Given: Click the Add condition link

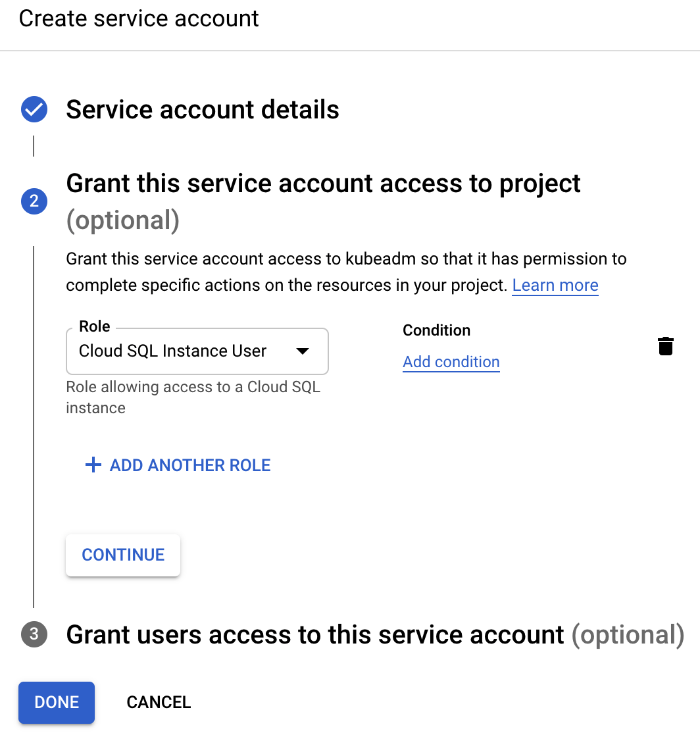Looking at the screenshot, I should (451, 362).
